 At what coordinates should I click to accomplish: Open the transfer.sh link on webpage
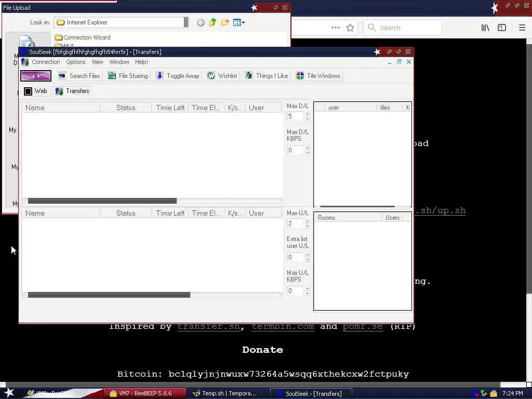coord(209,327)
